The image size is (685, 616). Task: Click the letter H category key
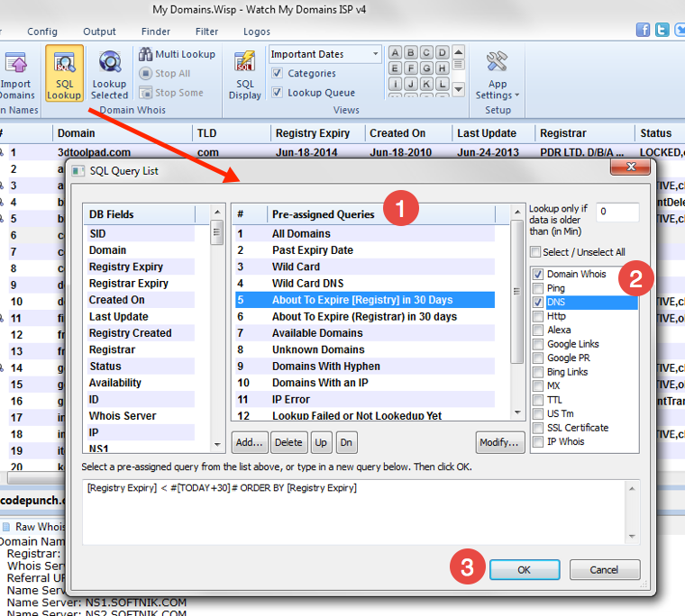pyautogui.click(x=443, y=68)
